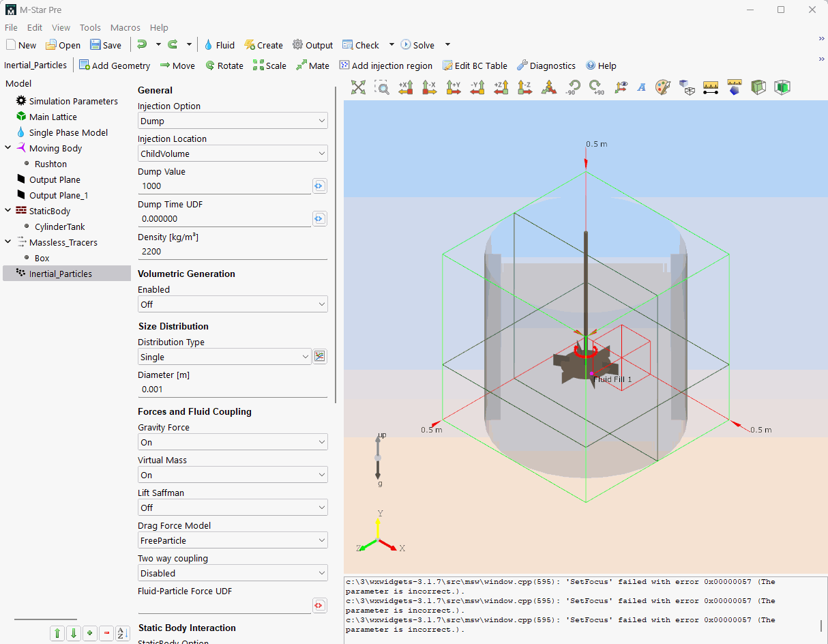Click the Output gear button
This screenshot has height=644, width=828.
[312, 45]
